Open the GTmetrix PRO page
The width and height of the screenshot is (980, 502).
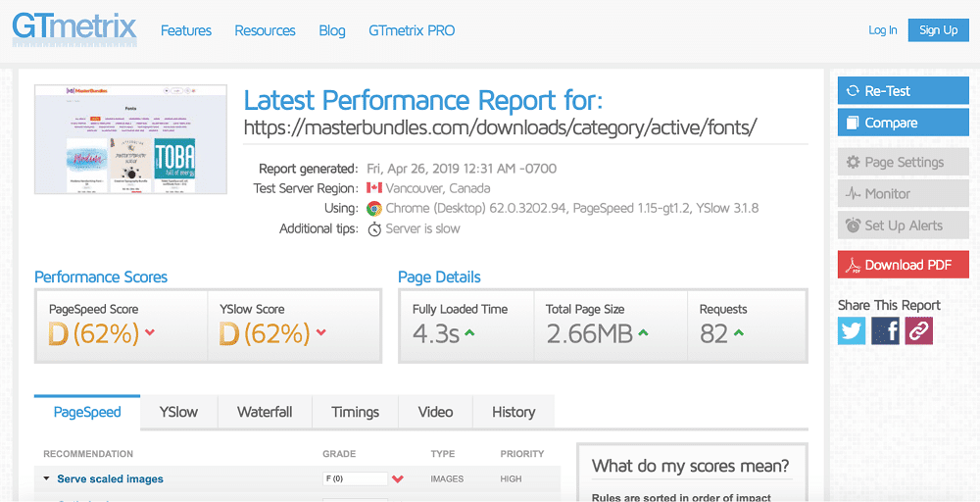coord(412,30)
